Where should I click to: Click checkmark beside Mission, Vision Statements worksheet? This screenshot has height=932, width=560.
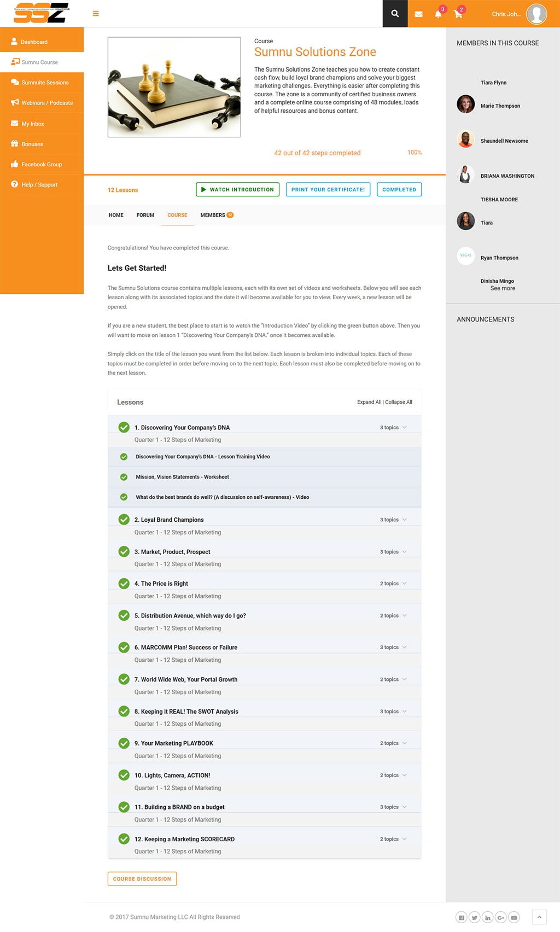click(x=124, y=477)
